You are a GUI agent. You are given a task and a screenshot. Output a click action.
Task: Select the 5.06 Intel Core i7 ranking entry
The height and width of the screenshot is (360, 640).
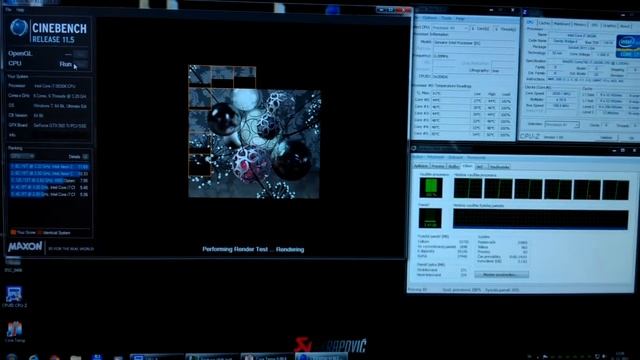click(x=49, y=194)
